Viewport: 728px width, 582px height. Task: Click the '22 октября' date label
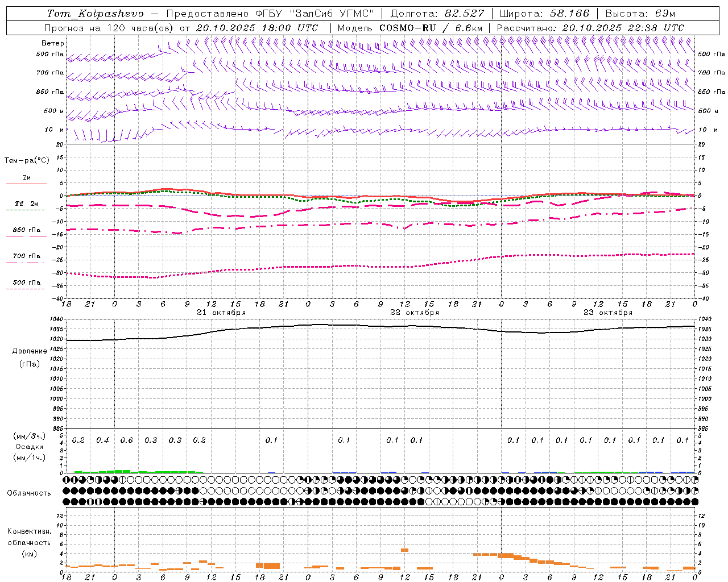tap(415, 313)
